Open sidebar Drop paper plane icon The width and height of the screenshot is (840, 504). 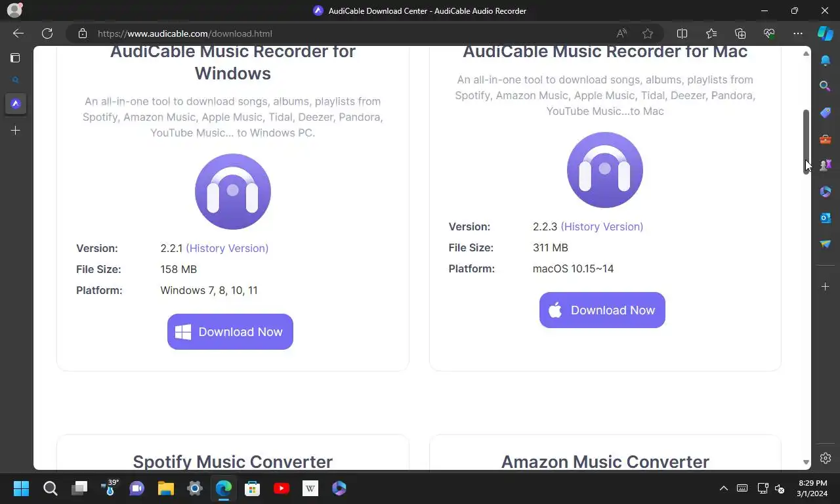[x=826, y=243]
